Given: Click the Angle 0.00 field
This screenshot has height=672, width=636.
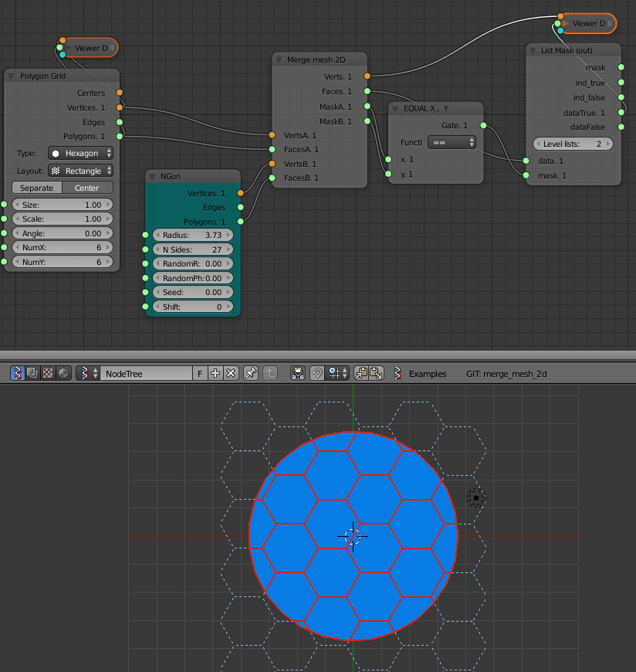Looking at the screenshot, I should coord(63,233).
